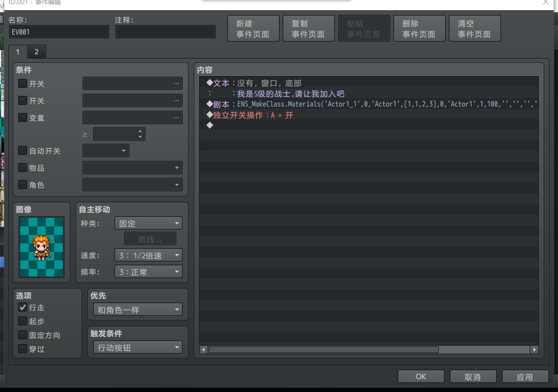Enable the second 开关 condition checkbox
This screenshot has width=558, height=392.
click(22, 101)
